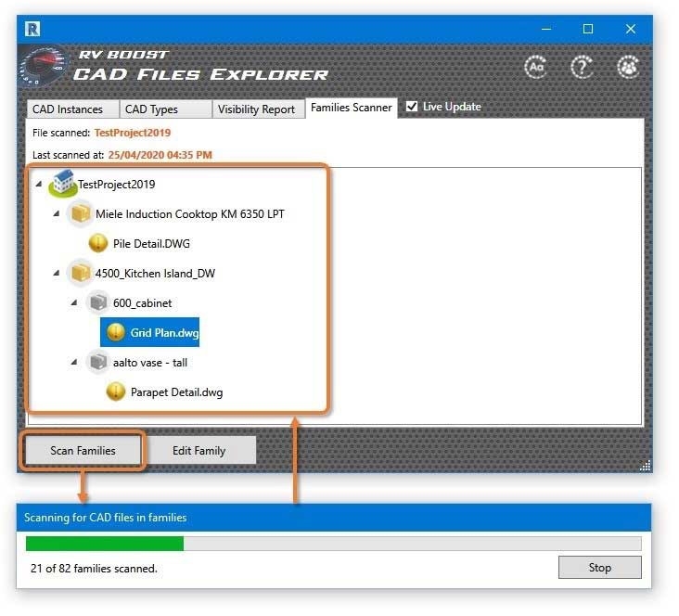Select Miele Induction Cooktop KM 6350 LPT

click(190, 214)
